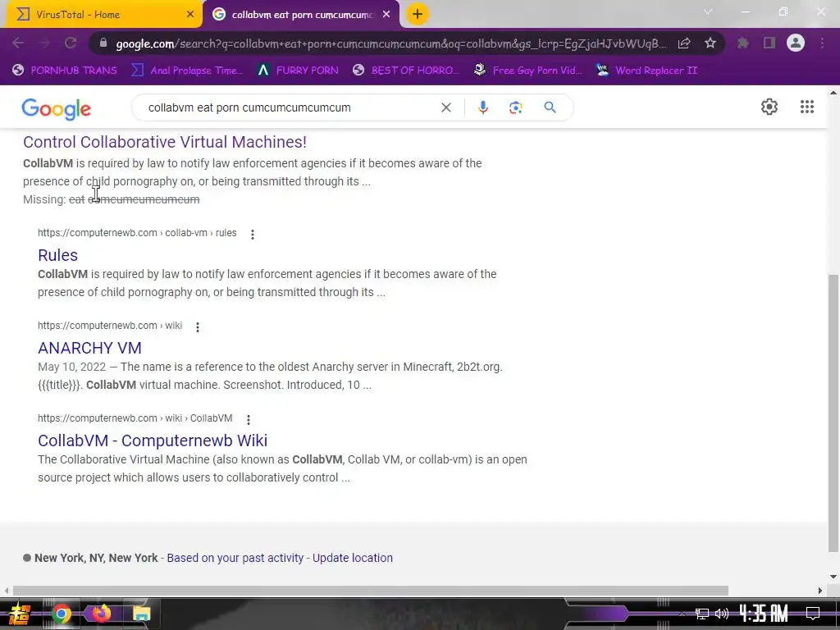Launch Firefox from the taskbar

pos(101,614)
